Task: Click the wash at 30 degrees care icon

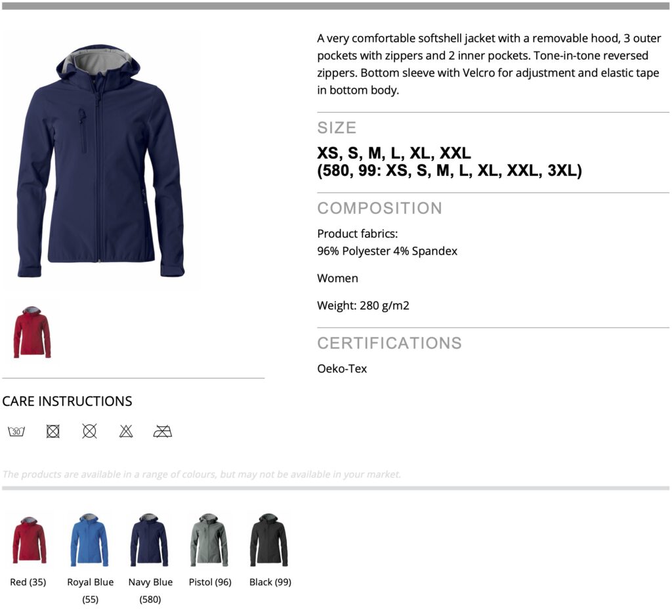Action: point(16,431)
